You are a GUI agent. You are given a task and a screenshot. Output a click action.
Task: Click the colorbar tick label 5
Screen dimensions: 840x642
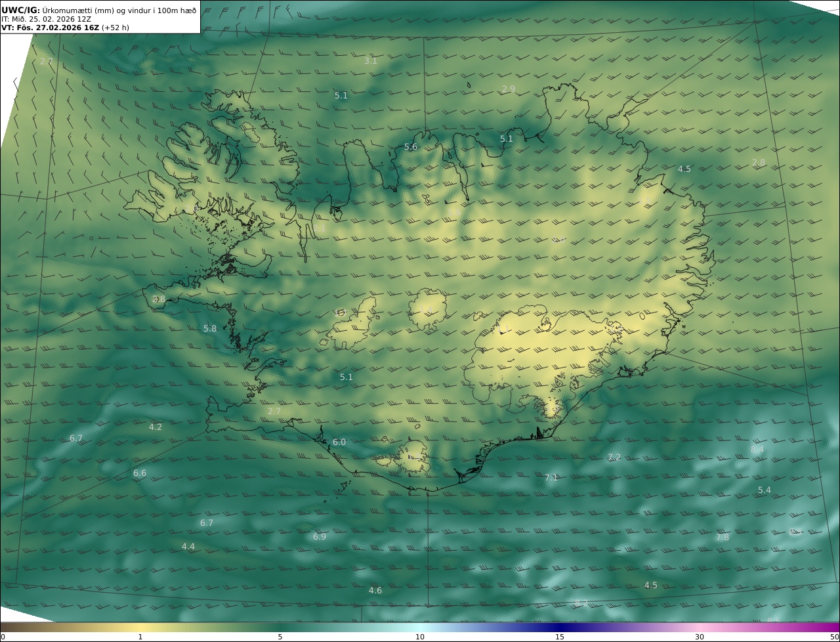coord(280,637)
